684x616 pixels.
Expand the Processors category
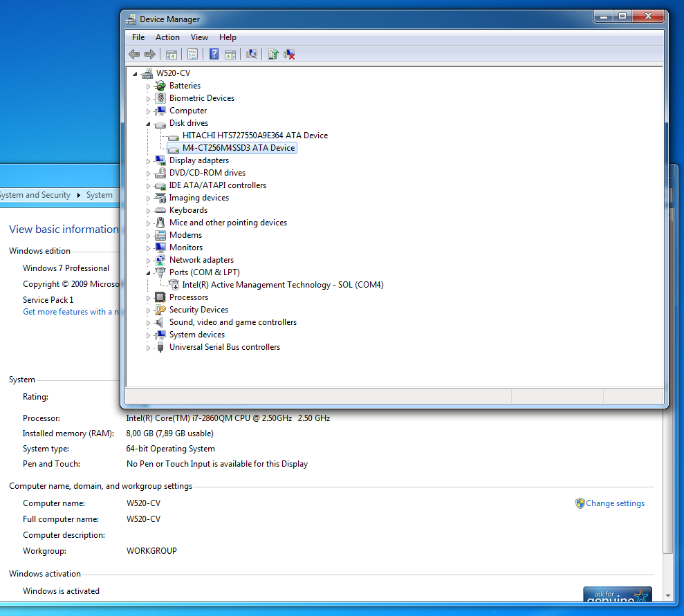tap(148, 298)
